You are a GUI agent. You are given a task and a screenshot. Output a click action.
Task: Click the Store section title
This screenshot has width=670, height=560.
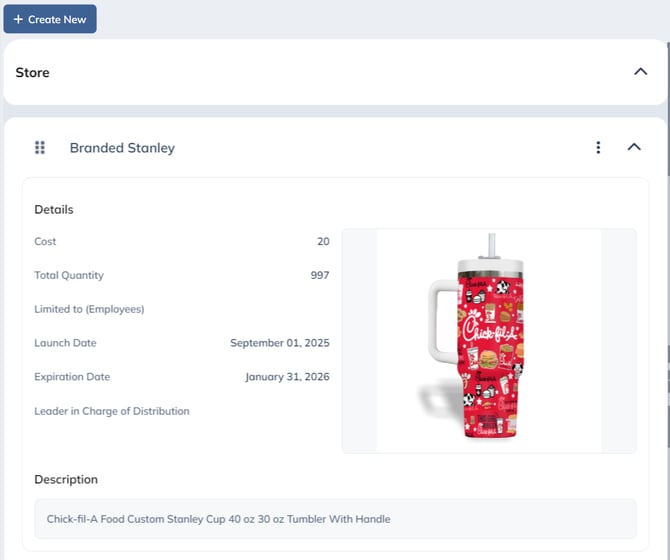[x=32, y=73]
